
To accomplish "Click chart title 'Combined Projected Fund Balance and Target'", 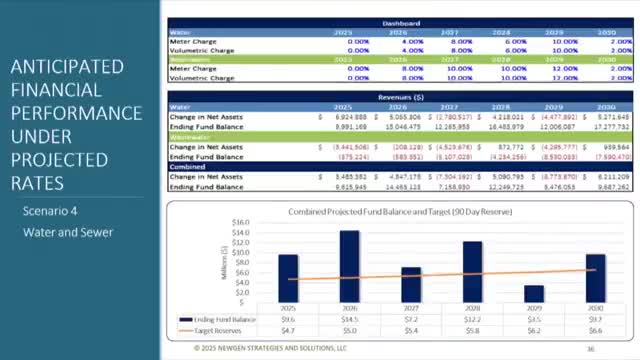I will [400, 212].
